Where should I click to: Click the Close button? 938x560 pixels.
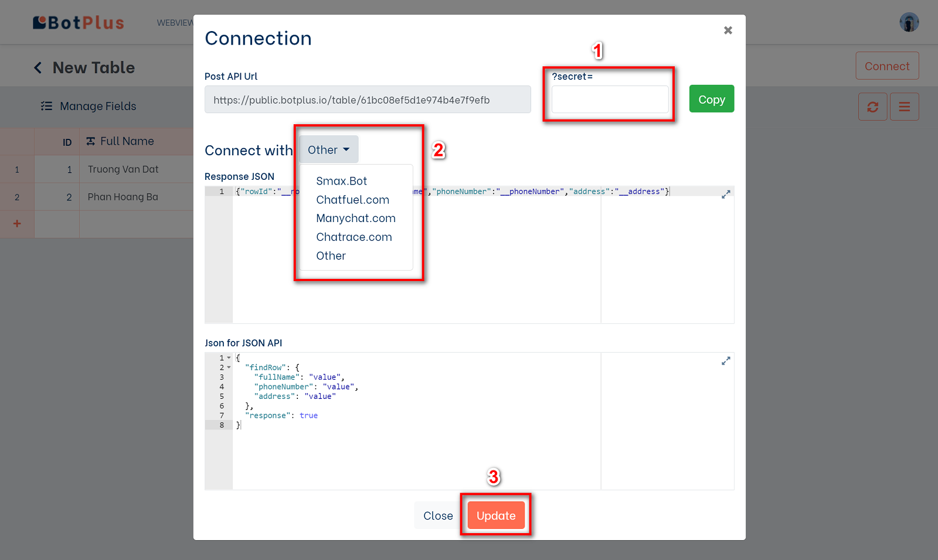(438, 515)
